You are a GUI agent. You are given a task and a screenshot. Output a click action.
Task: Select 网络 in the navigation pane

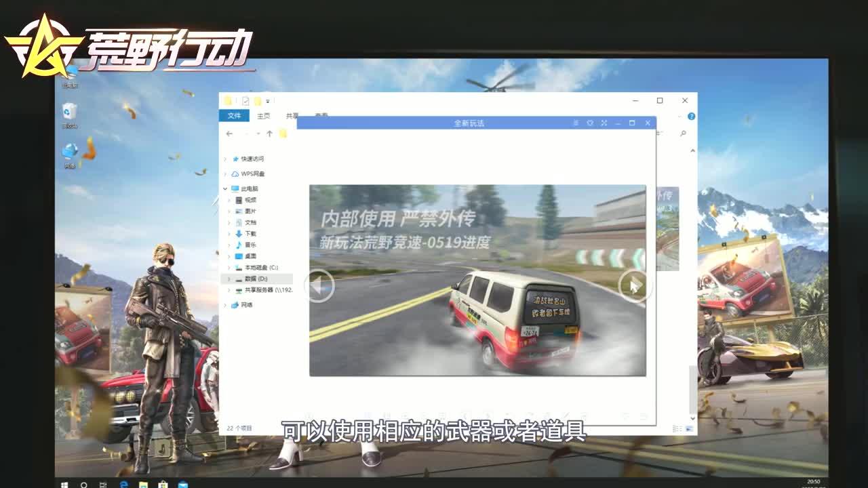242,305
